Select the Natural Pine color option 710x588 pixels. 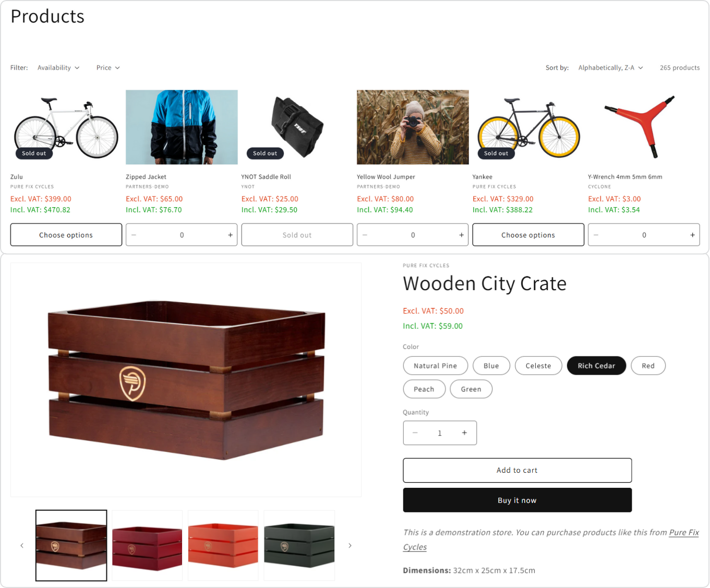point(436,366)
